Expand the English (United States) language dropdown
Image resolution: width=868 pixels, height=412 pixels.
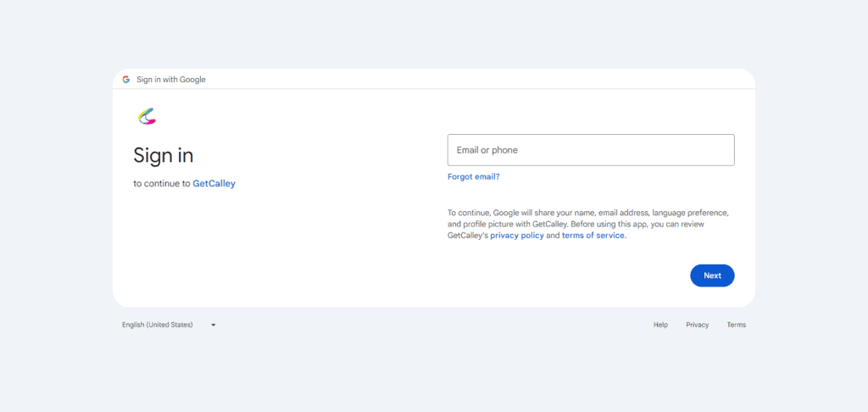click(169, 325)
